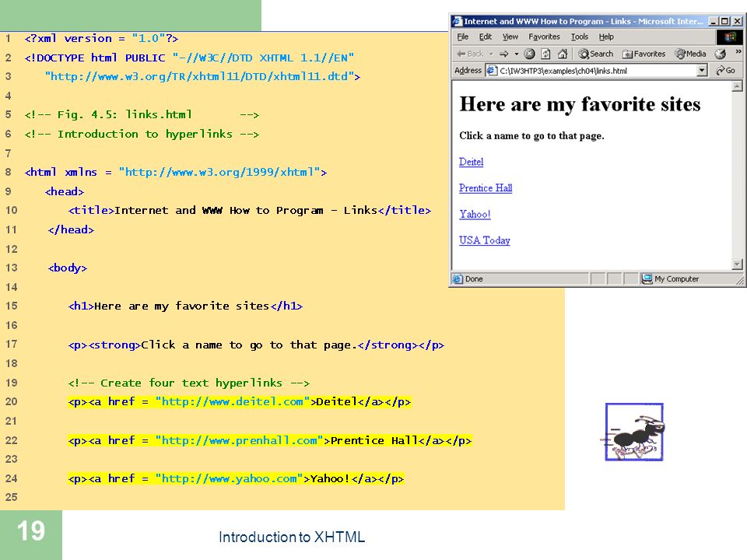Click the slide number 19
Viewport: 747px width, 560px height.
(x=31, y=531)
